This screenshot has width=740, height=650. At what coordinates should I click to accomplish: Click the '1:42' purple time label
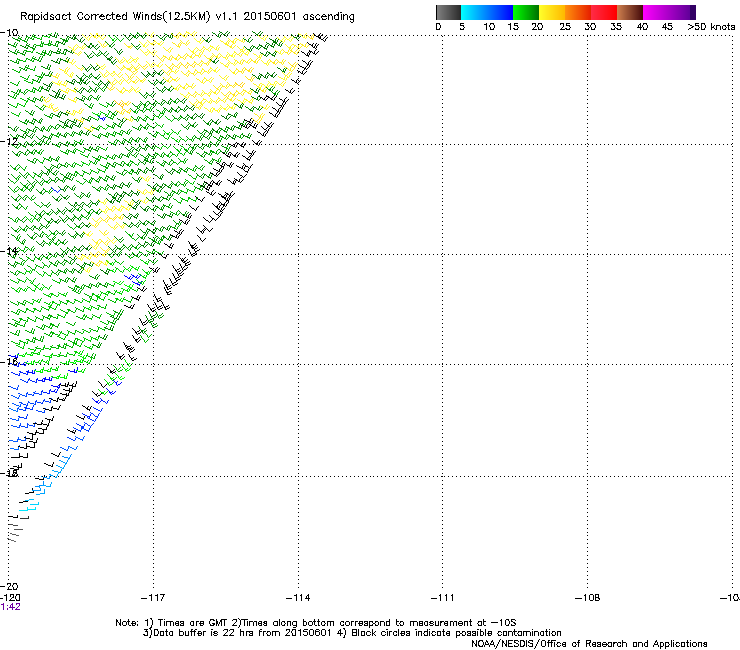(x=10, y=607)
